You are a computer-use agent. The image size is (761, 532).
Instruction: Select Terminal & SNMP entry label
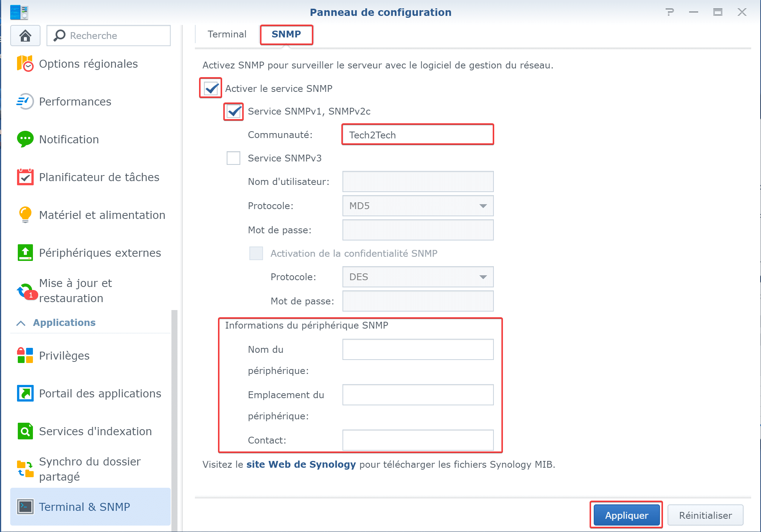click(84, 507)
